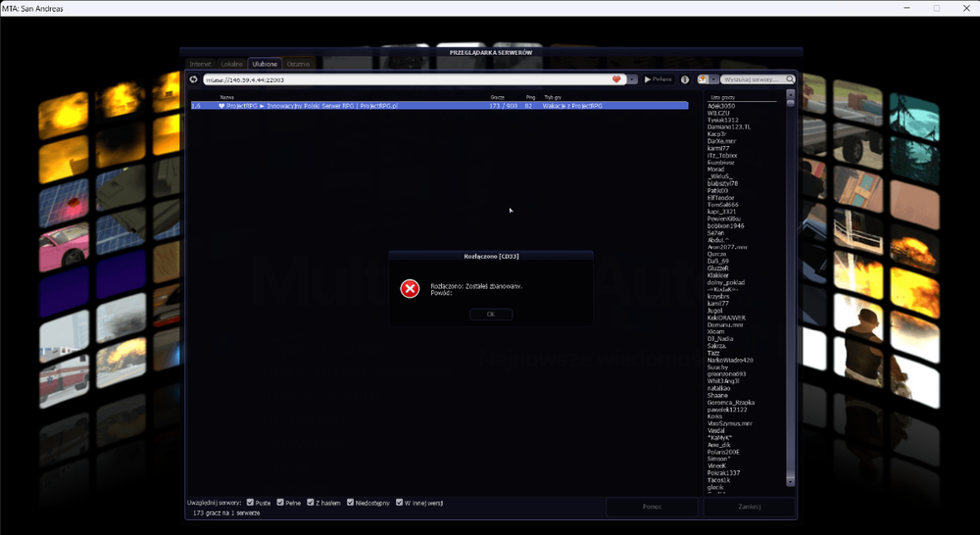The image size is (980, 535).
Task: Click player bobbson1946 in player list
Action: pyautogui.click(x=725, y=225)
